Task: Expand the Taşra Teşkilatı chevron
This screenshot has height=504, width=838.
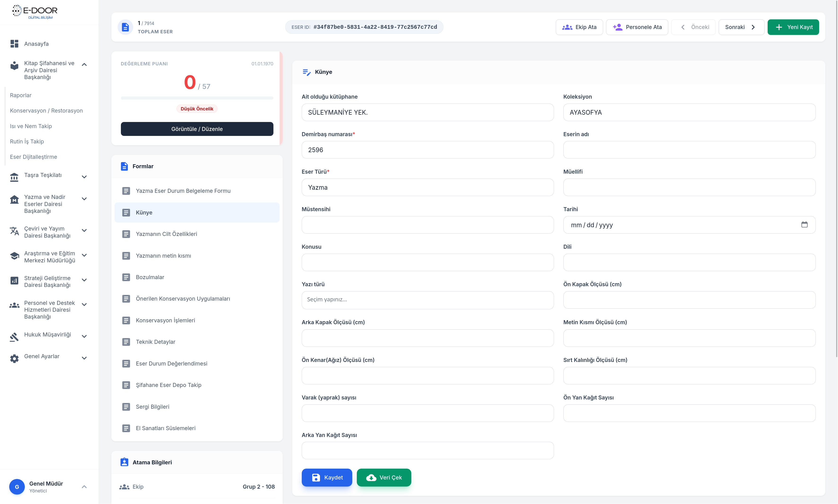Action: [84, 177]
